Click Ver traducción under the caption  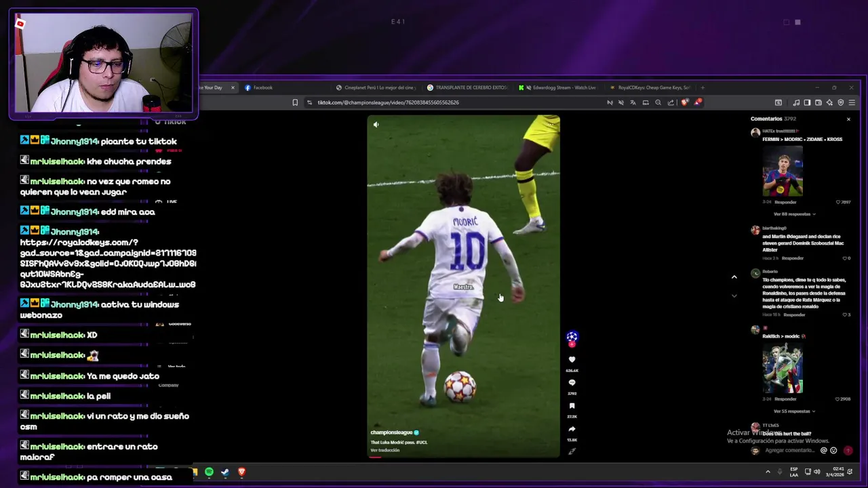(384, 451)
